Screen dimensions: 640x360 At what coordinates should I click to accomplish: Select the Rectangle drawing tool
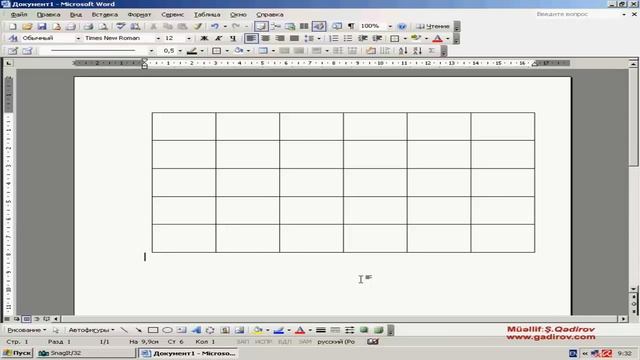pyautogui.click(x=153, y=330)
